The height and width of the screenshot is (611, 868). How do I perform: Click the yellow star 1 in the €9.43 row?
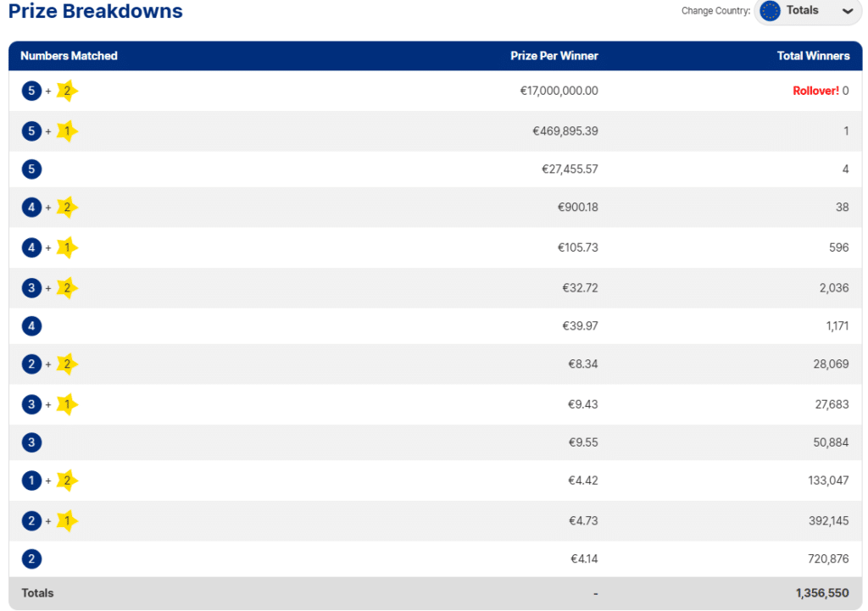pyautogui.click(x=67, y=404)
